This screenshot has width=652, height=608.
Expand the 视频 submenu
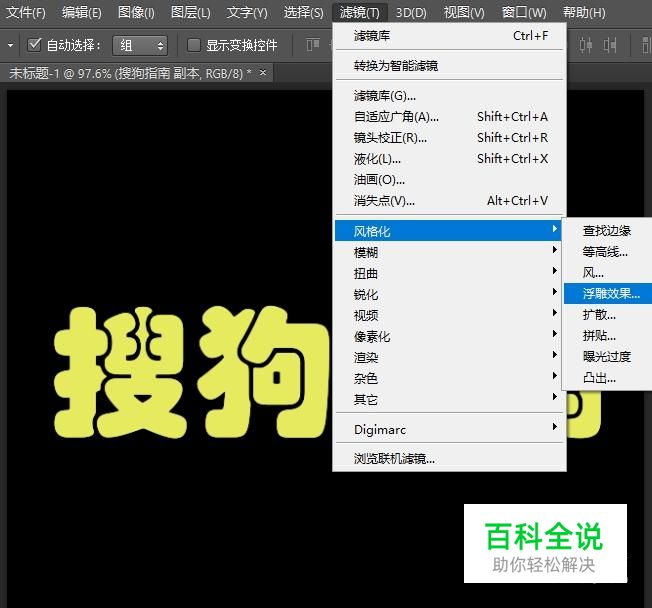[449, 315]
